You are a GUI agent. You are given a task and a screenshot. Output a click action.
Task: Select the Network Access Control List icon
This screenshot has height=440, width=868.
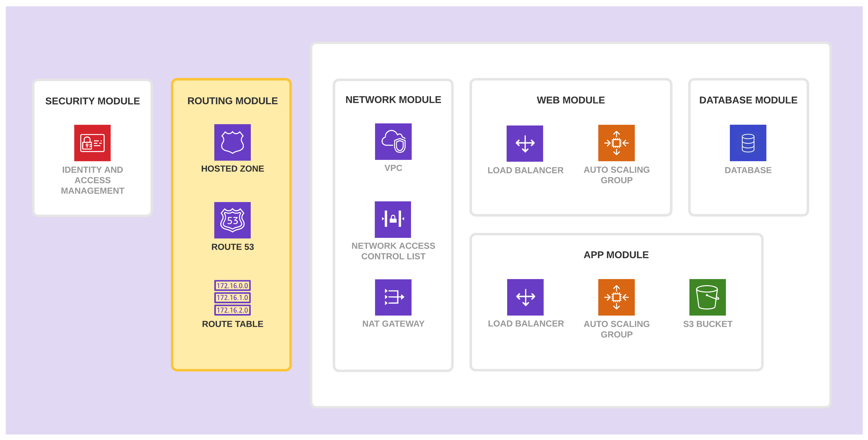coord(393,219)
